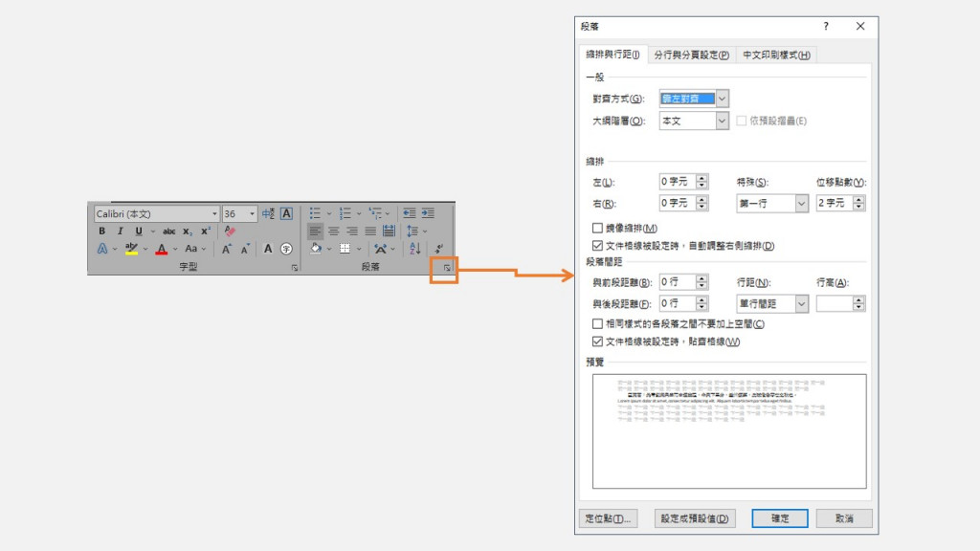Toggle Italic formatting in the ribbon
Viewport: 980px width, 551px height.
[120, 231]
